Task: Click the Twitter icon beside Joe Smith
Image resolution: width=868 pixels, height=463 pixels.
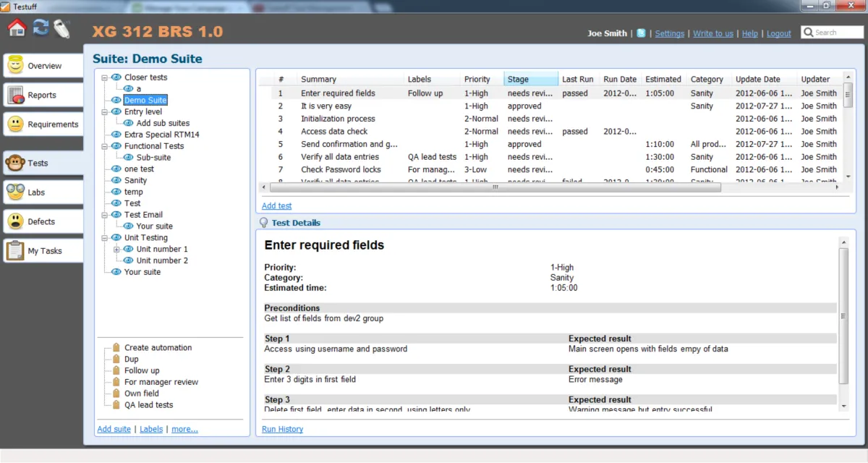Action: (641, 33)
